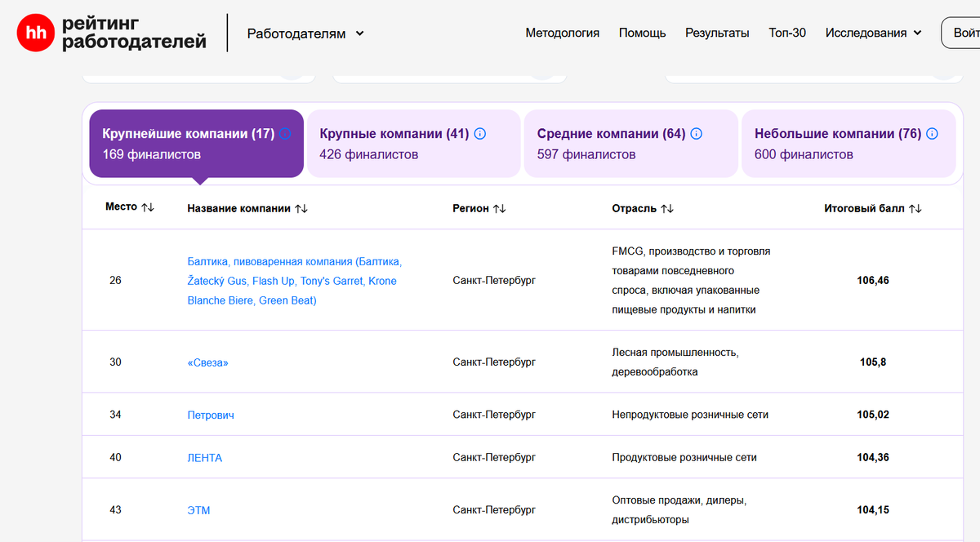Click the hh logo icon
This screenshot has height=542, width=980.
point(35,33)
